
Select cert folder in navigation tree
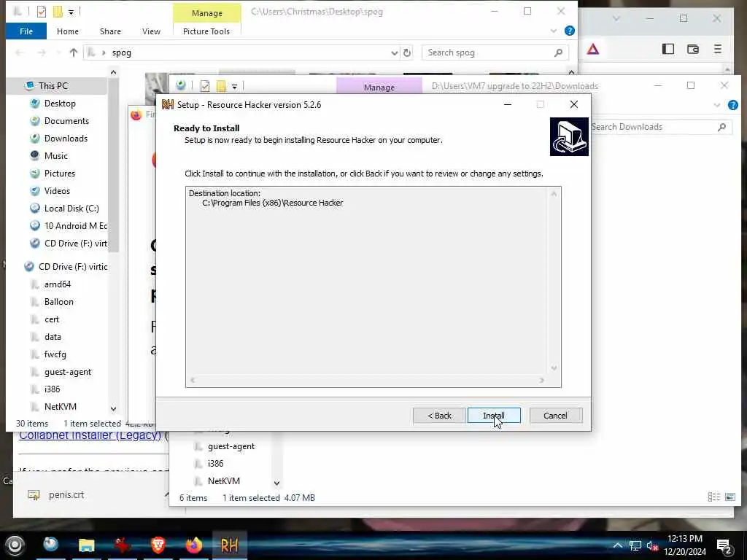pyautogui.click(x=52, y=319)
